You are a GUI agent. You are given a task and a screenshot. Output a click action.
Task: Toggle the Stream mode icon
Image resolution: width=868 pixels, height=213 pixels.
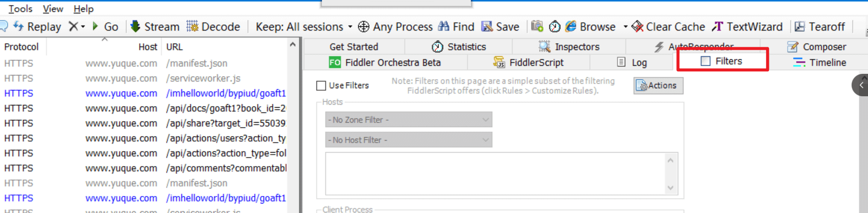click(x=135, y=26)
